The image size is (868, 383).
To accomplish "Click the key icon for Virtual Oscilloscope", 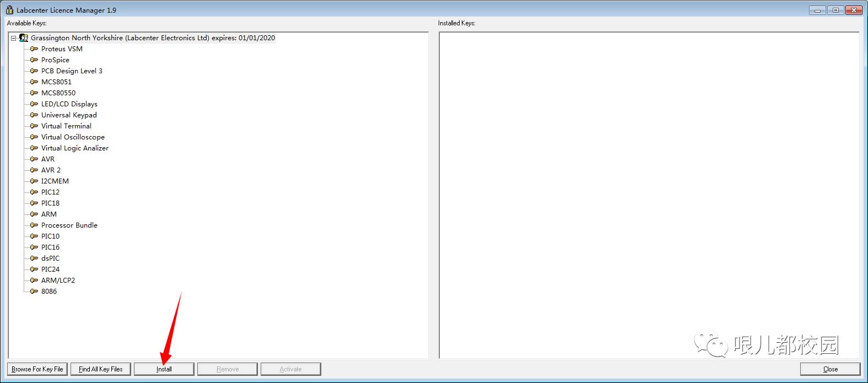I will point(34,137).
